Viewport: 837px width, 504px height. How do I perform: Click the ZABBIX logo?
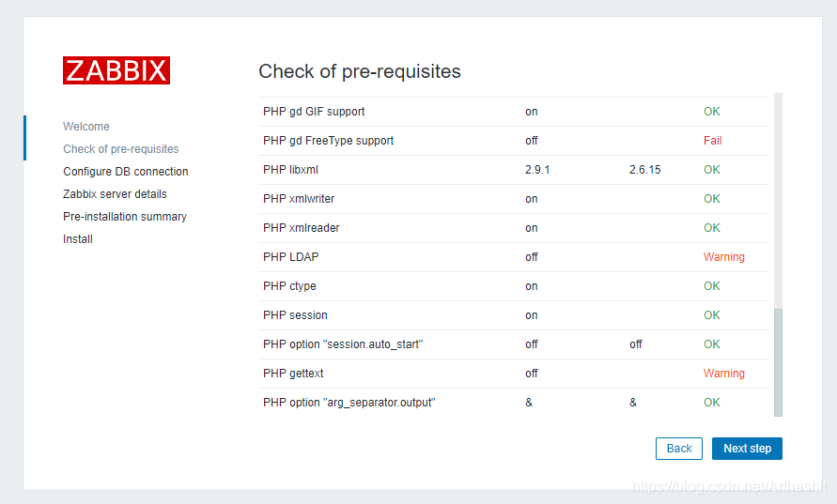116,70
